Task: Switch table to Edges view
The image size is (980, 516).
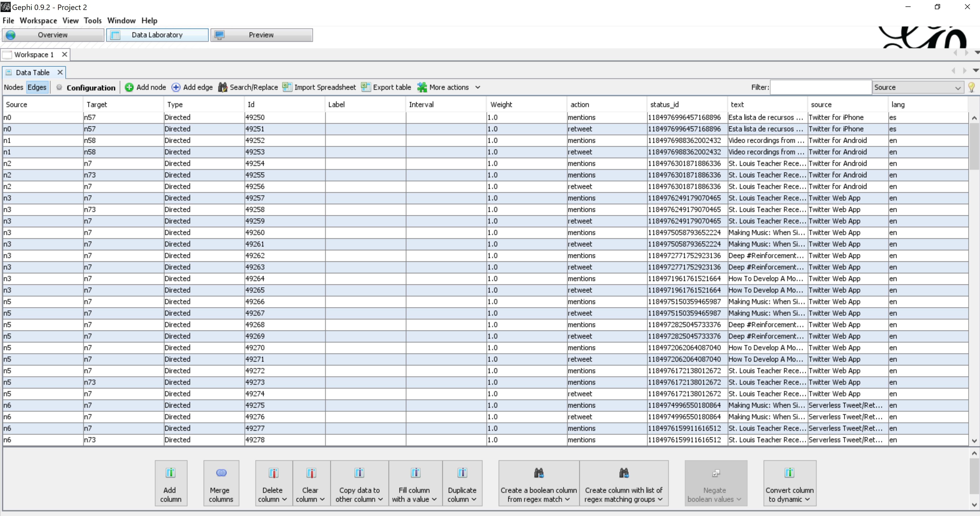Action: tap(37, 87)
